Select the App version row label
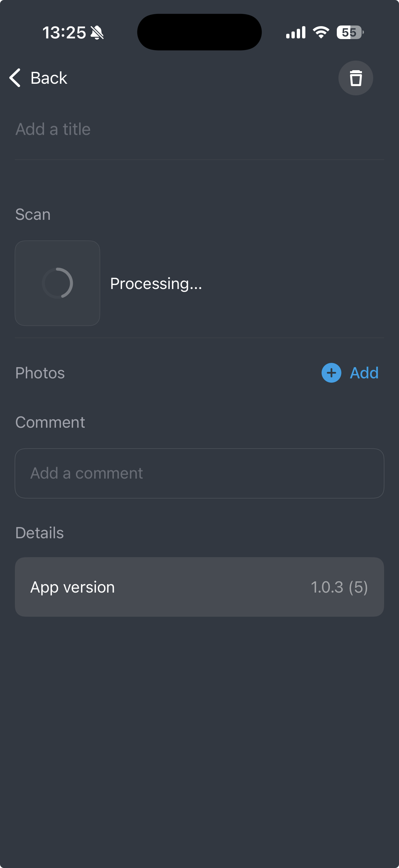399x868 pixels. (73, 587)
